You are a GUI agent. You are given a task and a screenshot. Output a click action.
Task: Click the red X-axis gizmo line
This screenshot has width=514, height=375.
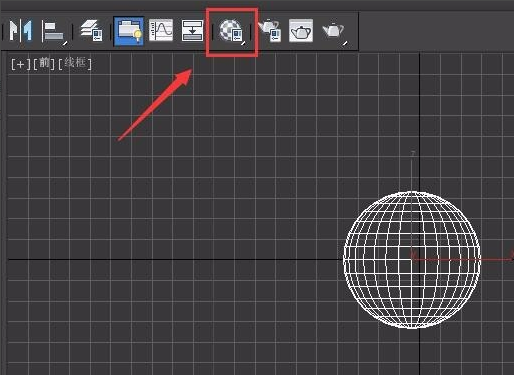tap(463, 259)
